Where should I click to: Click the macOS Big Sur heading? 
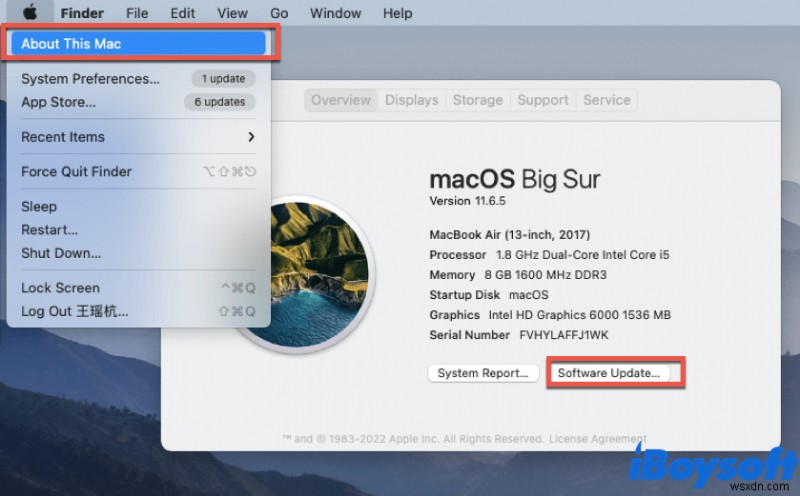pos(514,179)
